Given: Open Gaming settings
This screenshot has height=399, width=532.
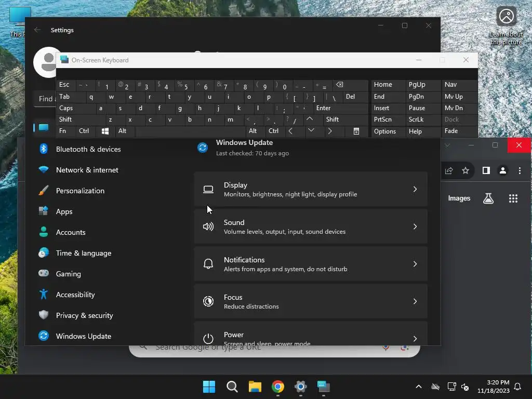Looking at the screenshot, I should (x=68, y=274).
